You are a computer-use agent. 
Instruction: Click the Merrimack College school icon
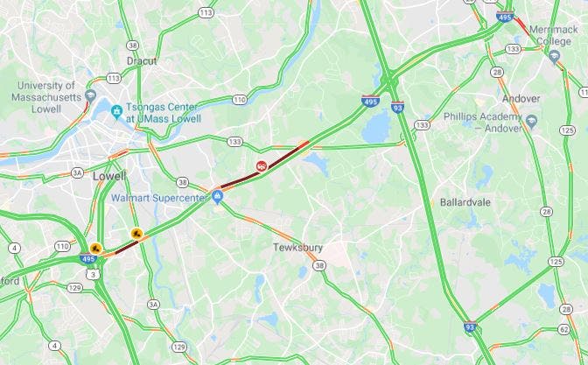[x=554, y=57]
